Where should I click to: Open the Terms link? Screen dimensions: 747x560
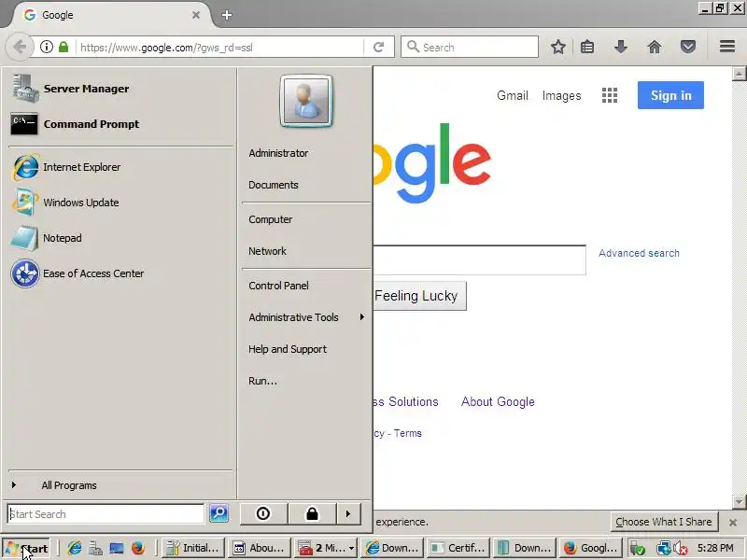pos(408,433)
